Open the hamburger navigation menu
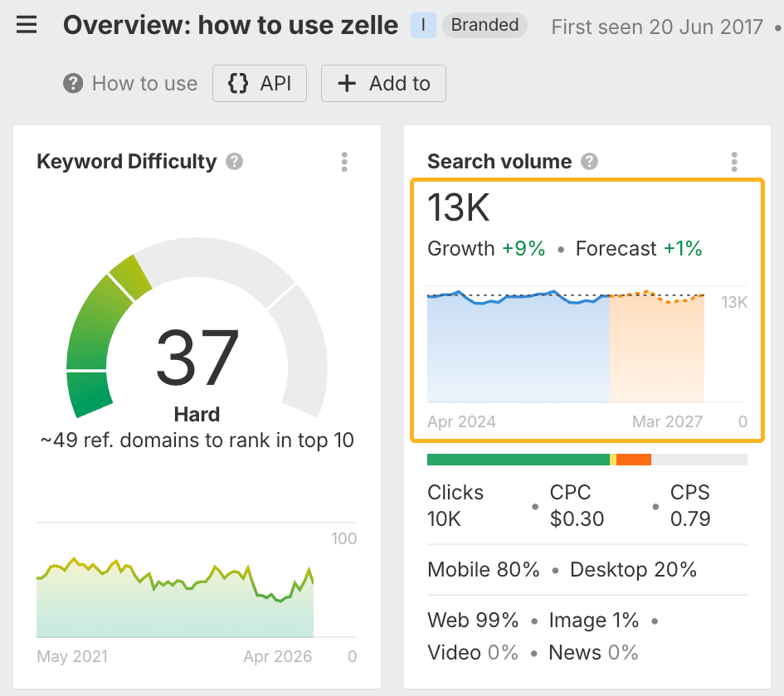Image resolution: width=784 pixels, height=696 pixels. tap(27, 25)
